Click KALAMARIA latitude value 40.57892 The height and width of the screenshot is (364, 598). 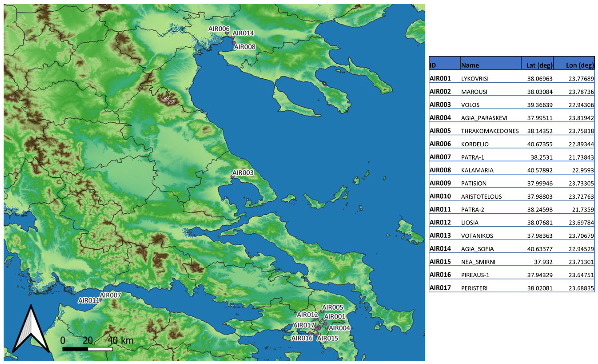pyautogui.click(x=540, y=170)
